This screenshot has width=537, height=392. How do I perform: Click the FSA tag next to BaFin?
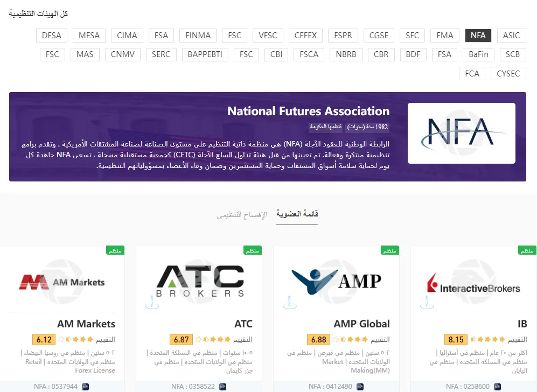tap(444, 54)
